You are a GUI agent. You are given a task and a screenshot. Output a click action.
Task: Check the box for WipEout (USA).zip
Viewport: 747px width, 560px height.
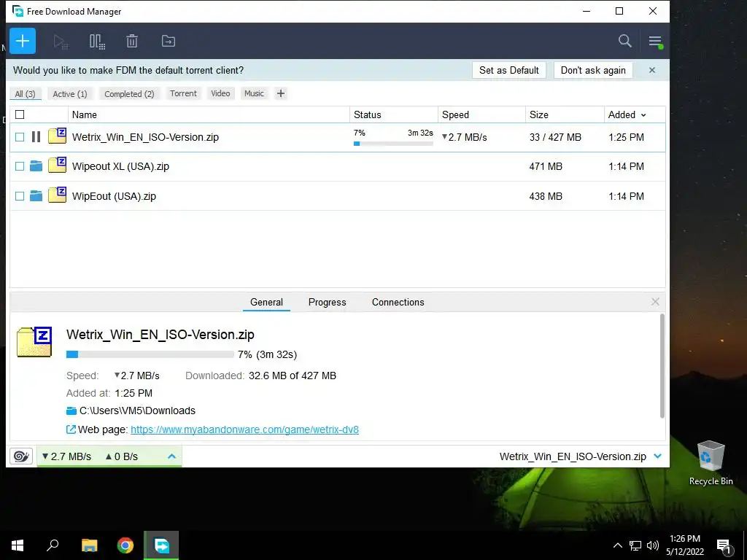pyautogui.click(x=20, y=195)
